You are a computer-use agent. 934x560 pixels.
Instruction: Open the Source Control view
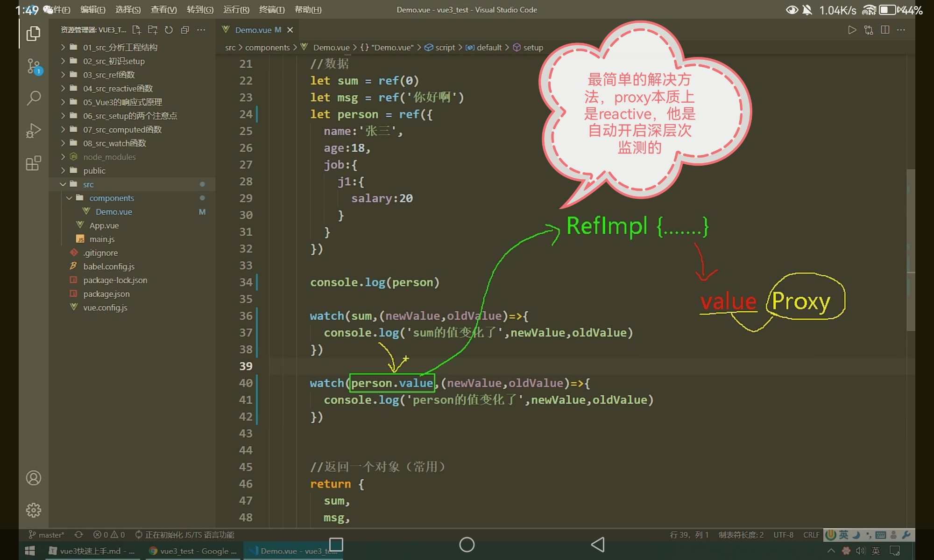(x=34, y=66)
